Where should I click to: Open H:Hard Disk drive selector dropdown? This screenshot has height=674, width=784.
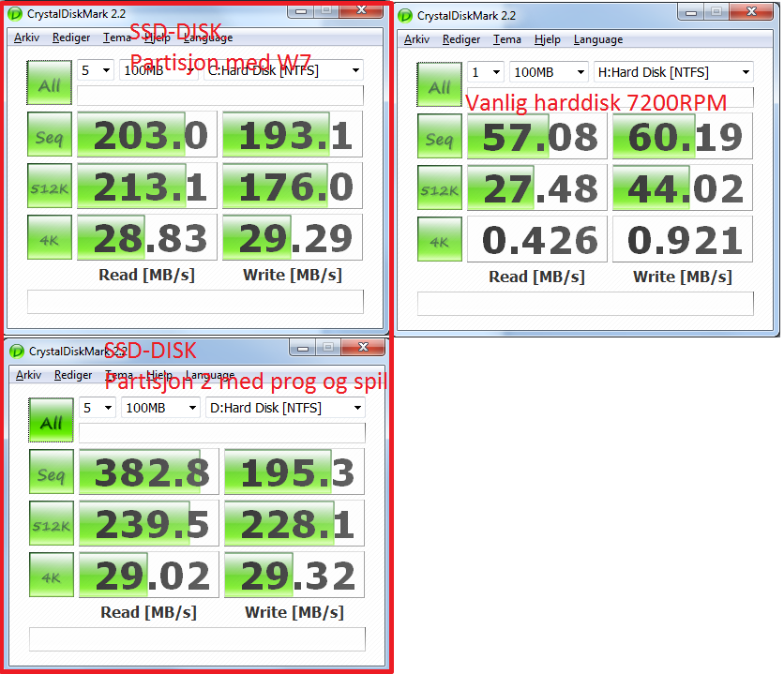[673, 72]
